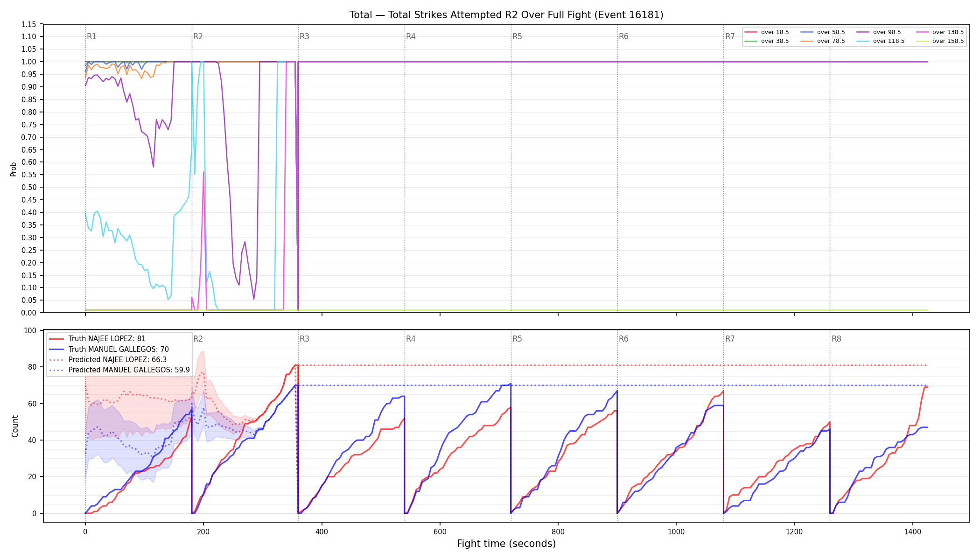Select the 'over 58.5' legend entry
The width and height of the screenshot is (980, 560).
(822, 32)
